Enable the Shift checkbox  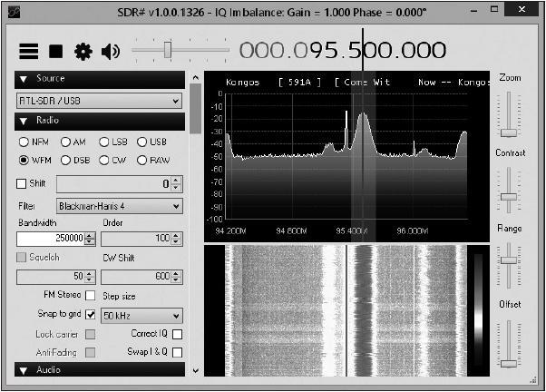pos(23,184)
